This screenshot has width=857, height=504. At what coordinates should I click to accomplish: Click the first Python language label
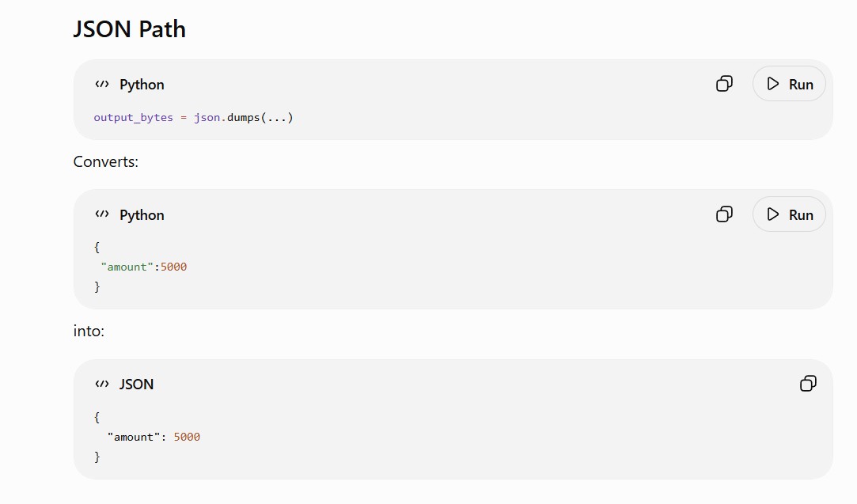pos(142,85)
